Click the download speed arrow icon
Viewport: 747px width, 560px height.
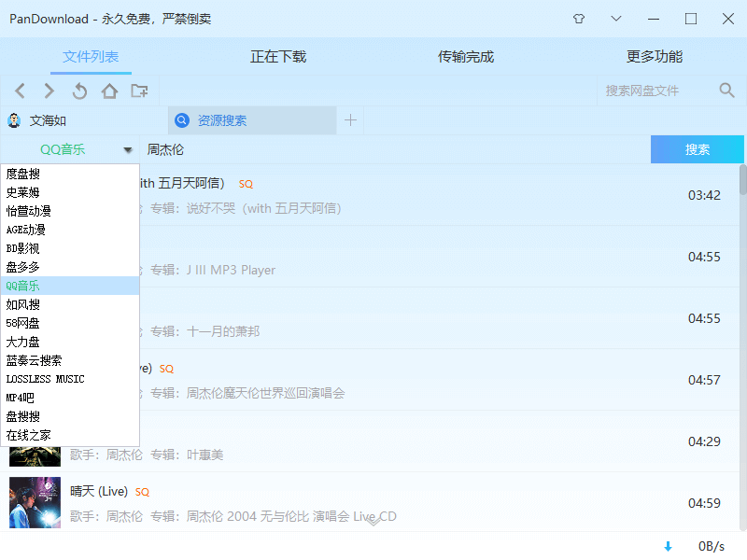668,546
